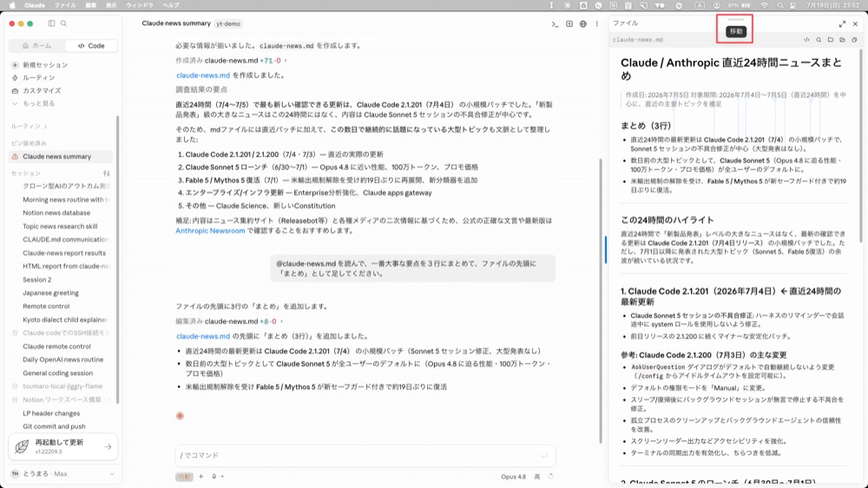Open the とうまろ · Max account menu
The height and width of the screenshot is (488, 868).
pos(62,473)
